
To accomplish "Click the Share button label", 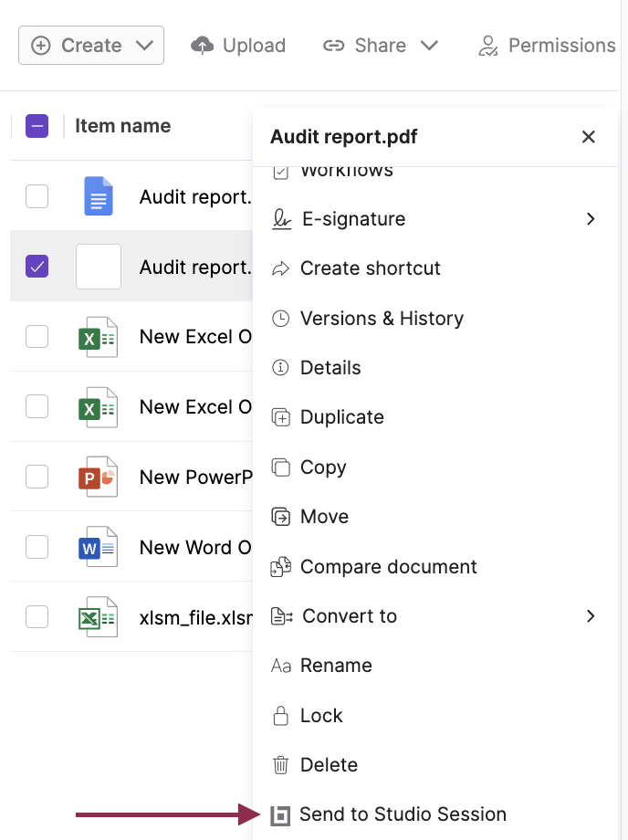I will 380,46.
